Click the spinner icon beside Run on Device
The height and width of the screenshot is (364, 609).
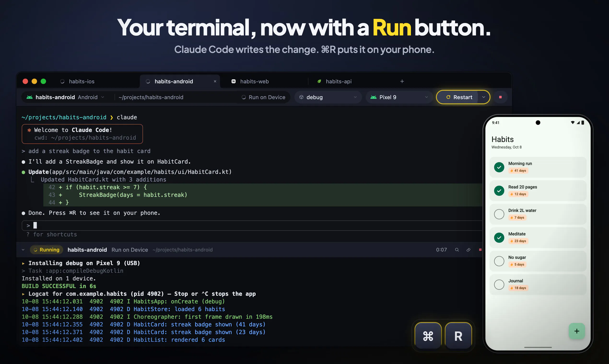[x=244, y=97]
